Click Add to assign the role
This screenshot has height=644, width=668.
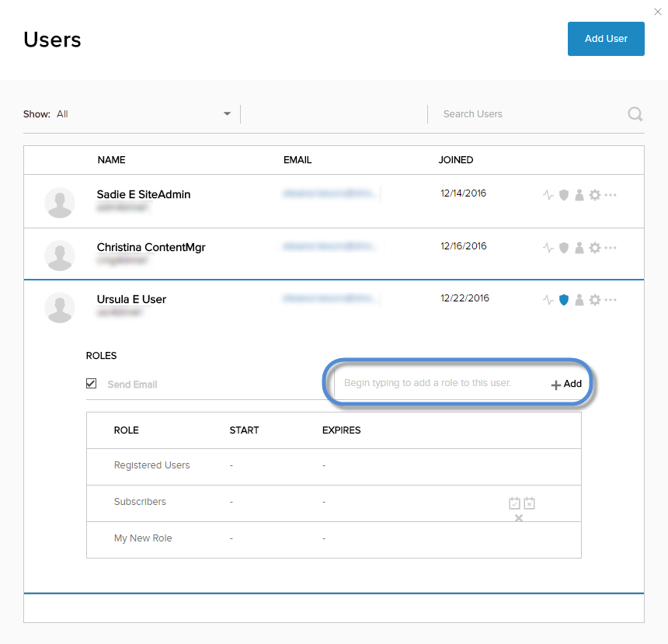567,384
